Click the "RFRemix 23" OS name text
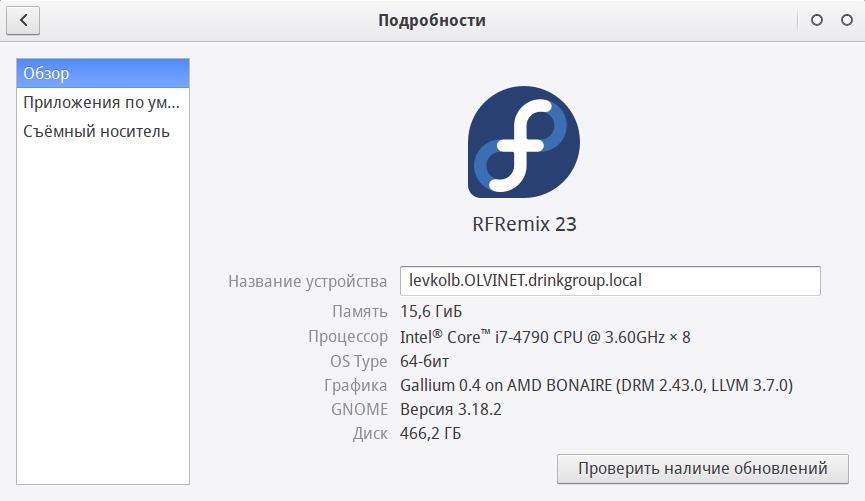The width and height of the screenshot is (865, 501). tap(524, 224)
